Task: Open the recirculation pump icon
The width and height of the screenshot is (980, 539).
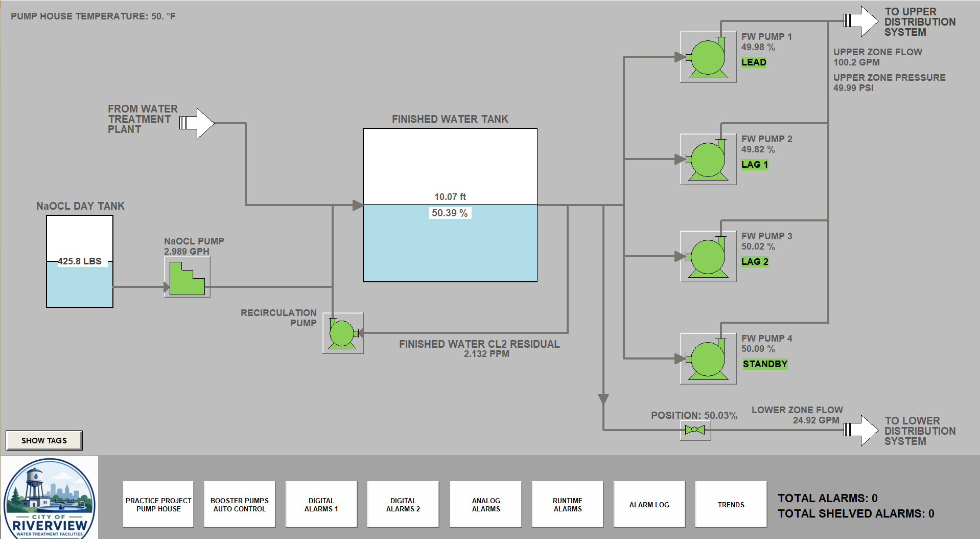Action: click(343, 333)
